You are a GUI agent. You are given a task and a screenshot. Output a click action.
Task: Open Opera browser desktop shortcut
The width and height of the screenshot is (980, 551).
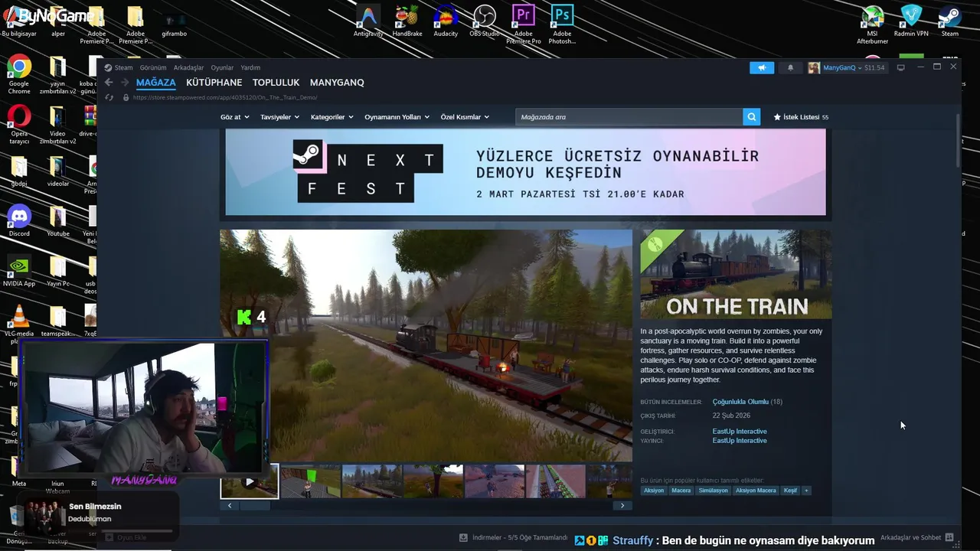pyautogui.click(x=19, y=125)
